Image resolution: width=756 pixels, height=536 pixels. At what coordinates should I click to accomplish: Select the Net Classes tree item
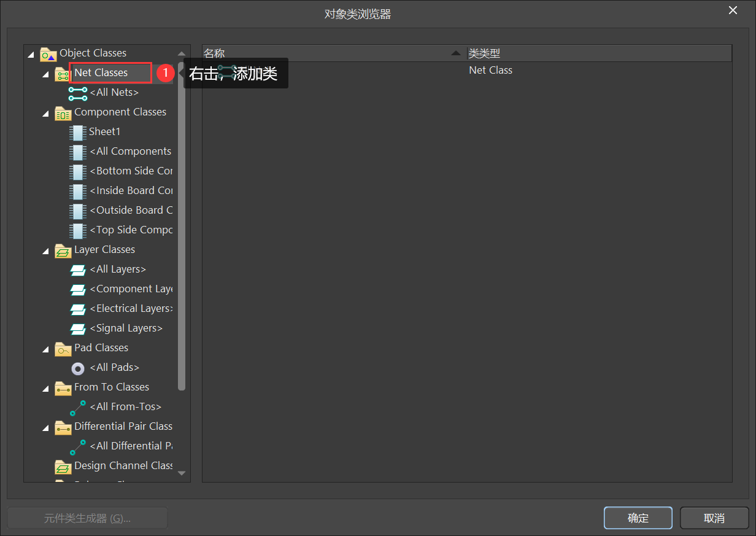[x=101, y=72]
